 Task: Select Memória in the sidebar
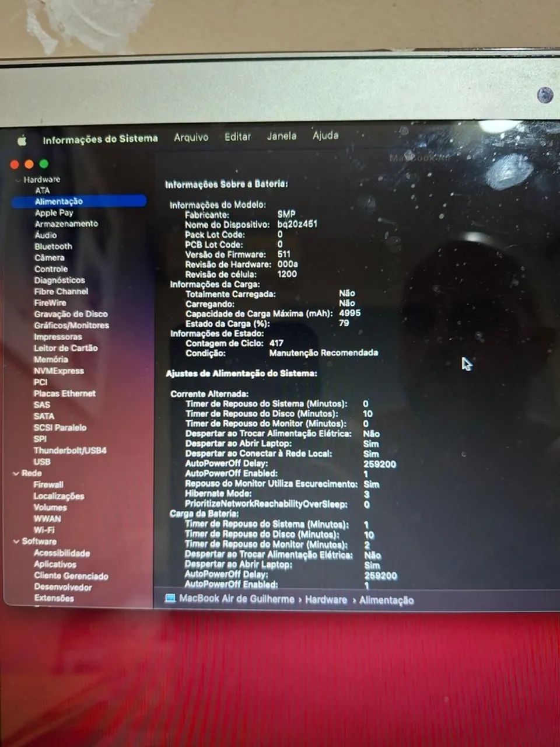[51, 359]
